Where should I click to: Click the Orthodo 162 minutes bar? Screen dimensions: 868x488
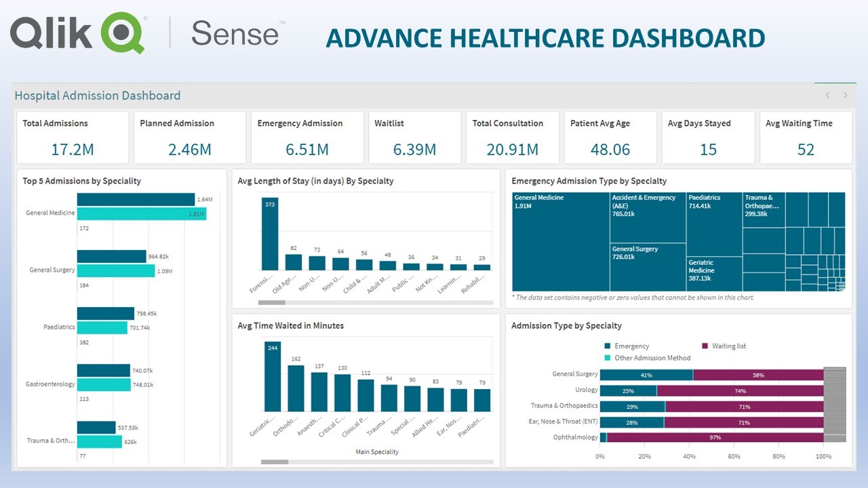click(x=296, y=388)
